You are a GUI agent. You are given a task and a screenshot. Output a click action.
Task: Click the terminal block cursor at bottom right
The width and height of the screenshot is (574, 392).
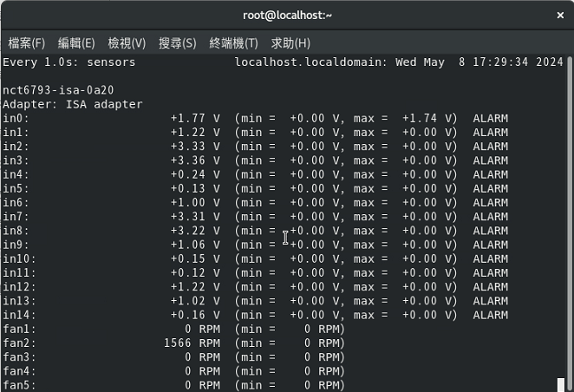point(560,385)
